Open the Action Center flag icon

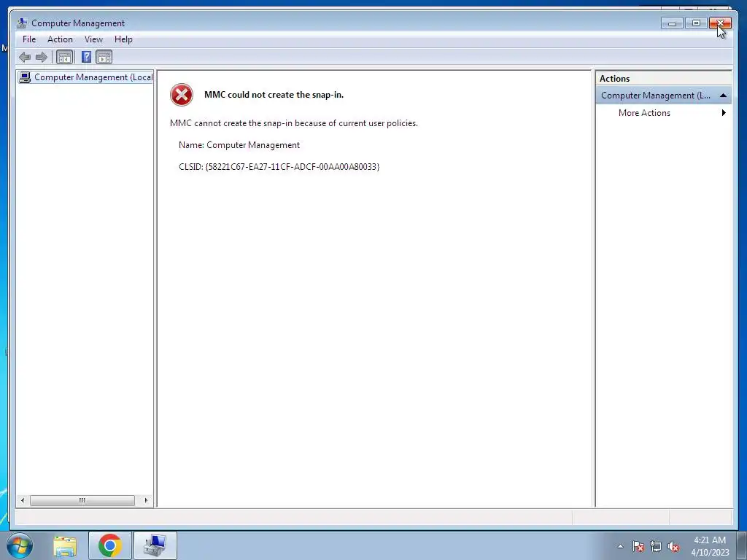tap(638, 546)
